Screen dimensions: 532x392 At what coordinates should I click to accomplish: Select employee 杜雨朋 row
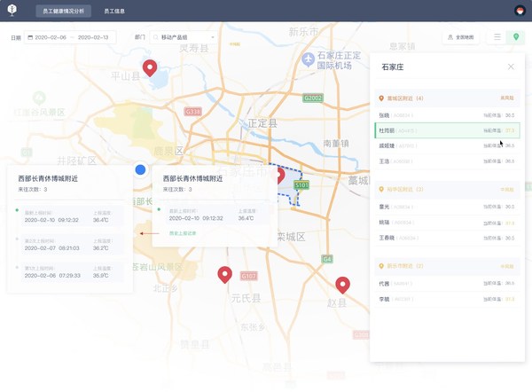[x=447, y=130]
